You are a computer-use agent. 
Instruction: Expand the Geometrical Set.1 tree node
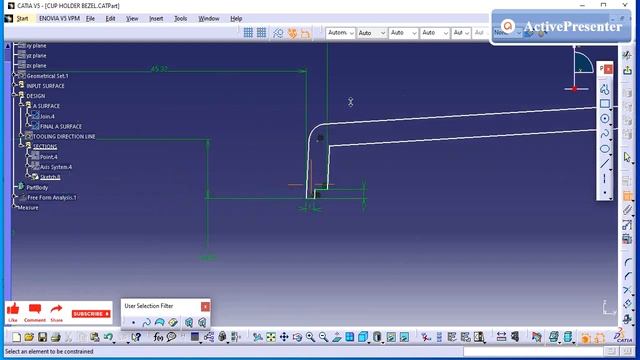[14, 76]
